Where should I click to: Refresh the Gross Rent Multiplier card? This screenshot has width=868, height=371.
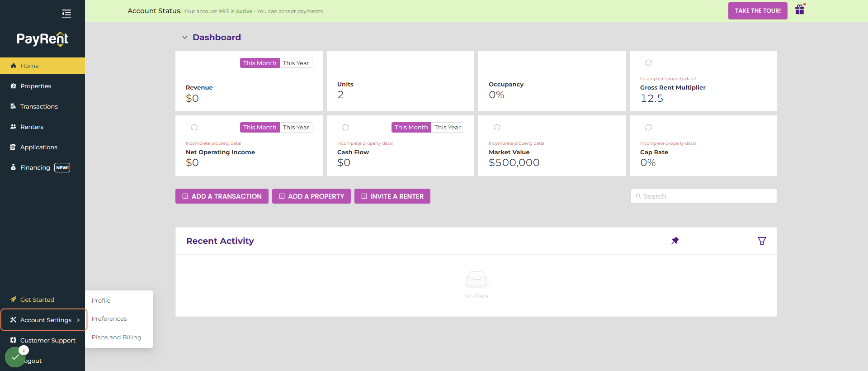click(x=648, y=63)
